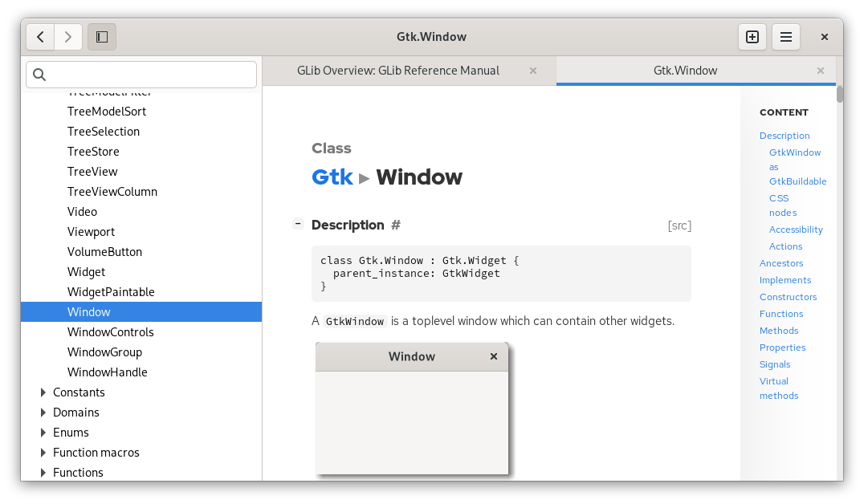
Task: Expand the Function macros node
Action: (x=43, y=453)
